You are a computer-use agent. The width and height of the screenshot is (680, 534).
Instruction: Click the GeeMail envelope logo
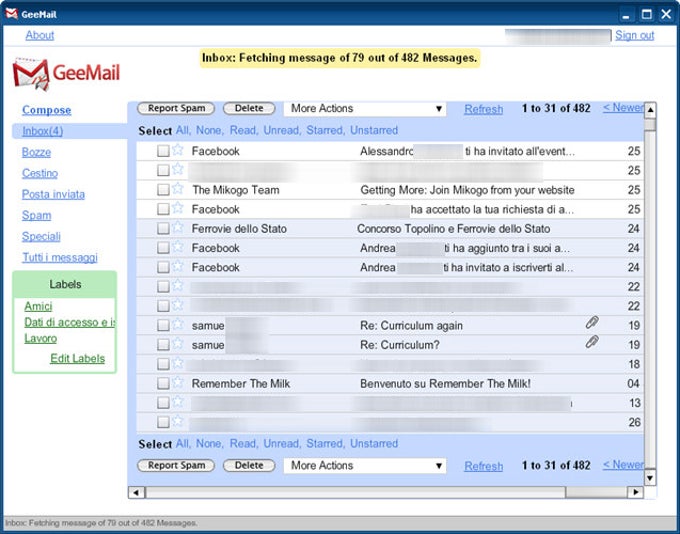coord(31,74)
